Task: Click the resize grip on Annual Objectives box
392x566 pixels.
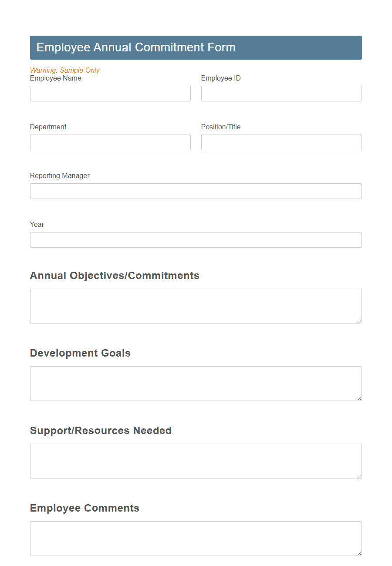Action: (360, 321)
